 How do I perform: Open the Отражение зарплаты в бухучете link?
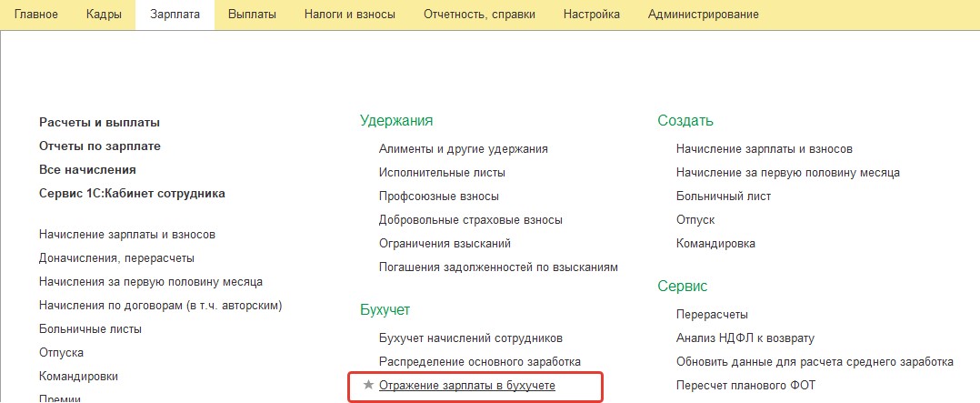pos(467,386)
